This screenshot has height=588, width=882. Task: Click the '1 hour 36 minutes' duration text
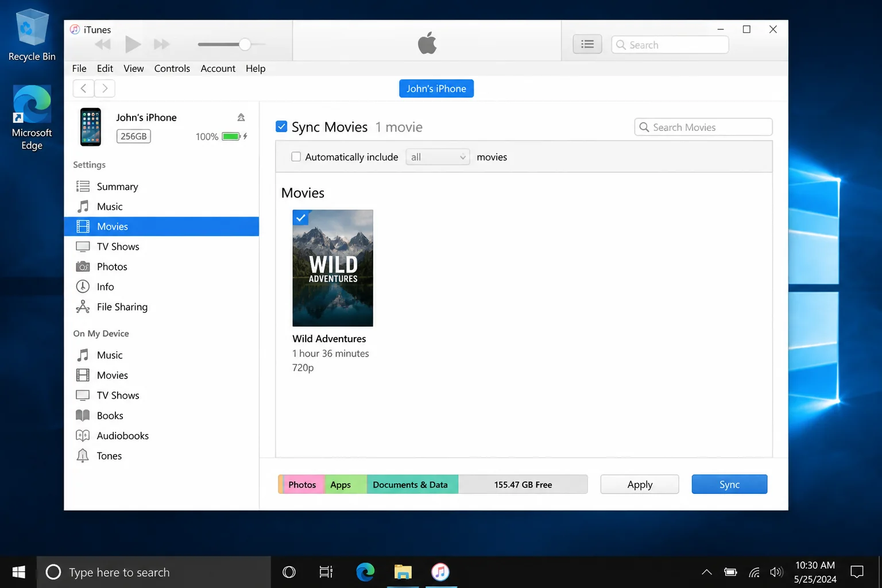[331, 354]
